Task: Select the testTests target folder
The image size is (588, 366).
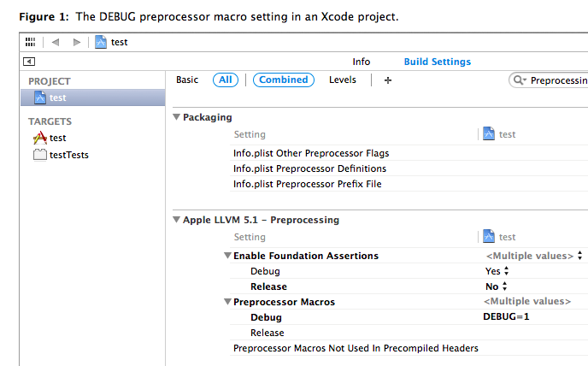Action: tap(68, 155)
